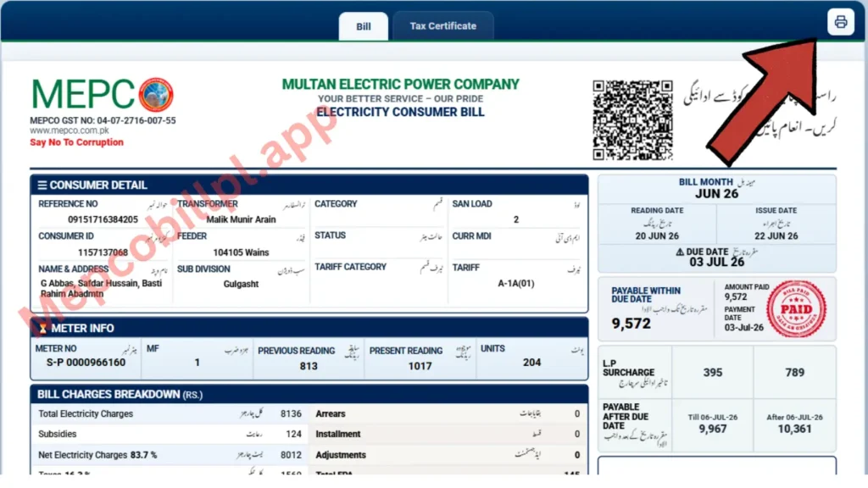Screen dimensions: 868x488
Task: Click L.P surcharge value 395
Action: click(712, 373)
